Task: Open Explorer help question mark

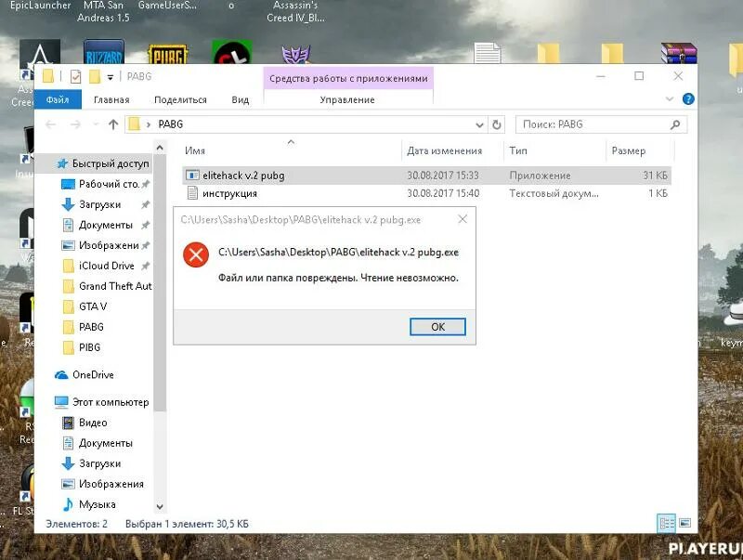Action: pos(688,99)
